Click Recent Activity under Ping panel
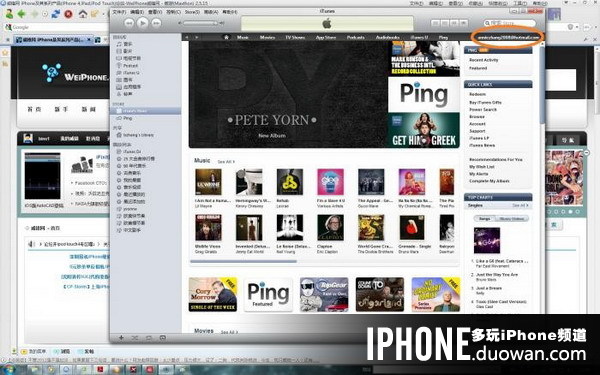 click(x=484, y=60)
